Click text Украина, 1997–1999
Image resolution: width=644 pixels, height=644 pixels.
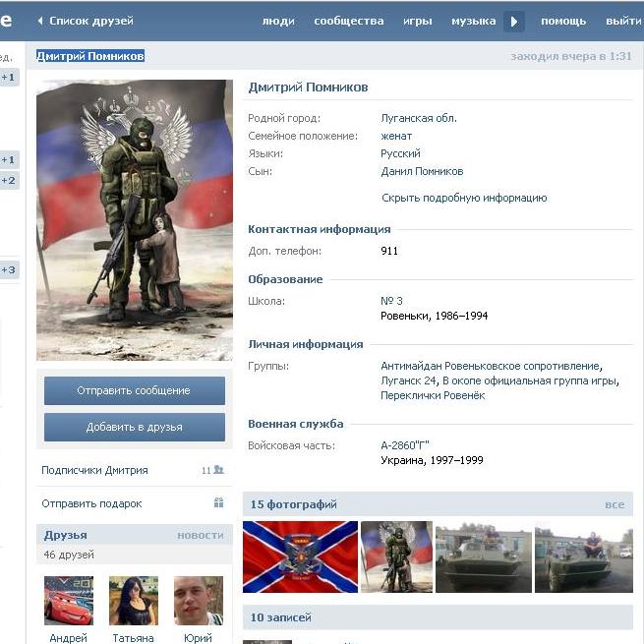432,460
